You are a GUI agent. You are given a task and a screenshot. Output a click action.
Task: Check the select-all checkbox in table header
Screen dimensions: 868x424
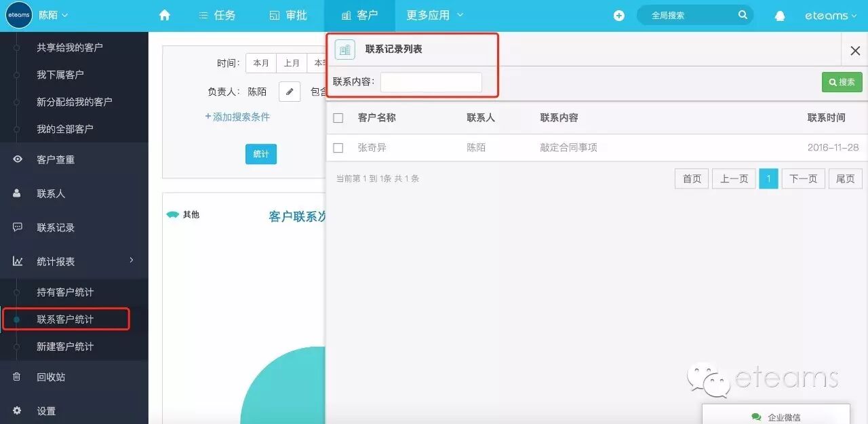pyautogui.click(x=338, y=118)
